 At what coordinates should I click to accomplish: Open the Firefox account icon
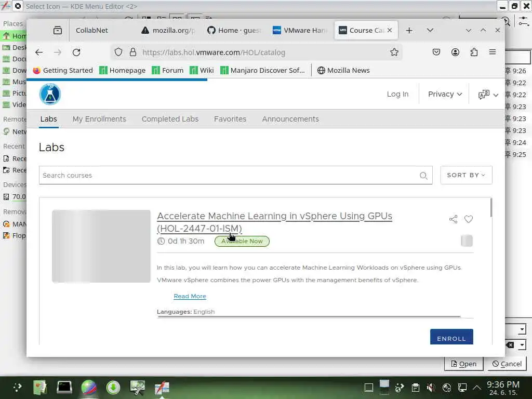pyautogui.click(x=455, y=52)
